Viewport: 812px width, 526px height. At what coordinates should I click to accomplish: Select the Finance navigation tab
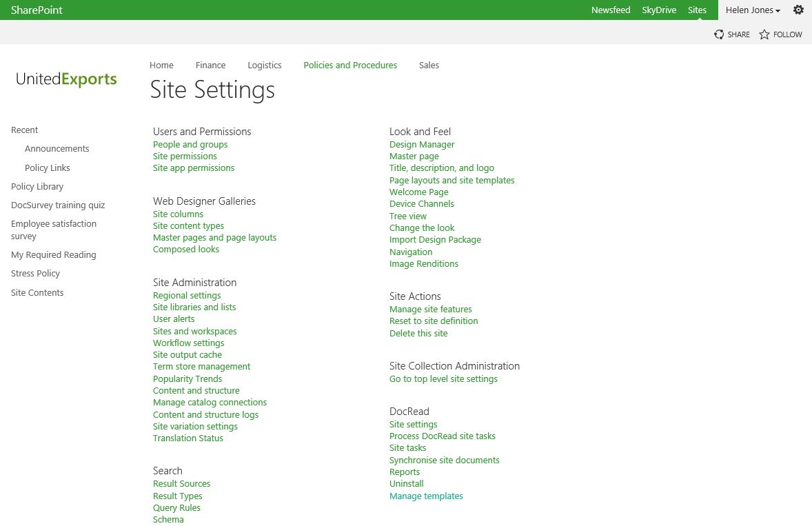(210, 65)
